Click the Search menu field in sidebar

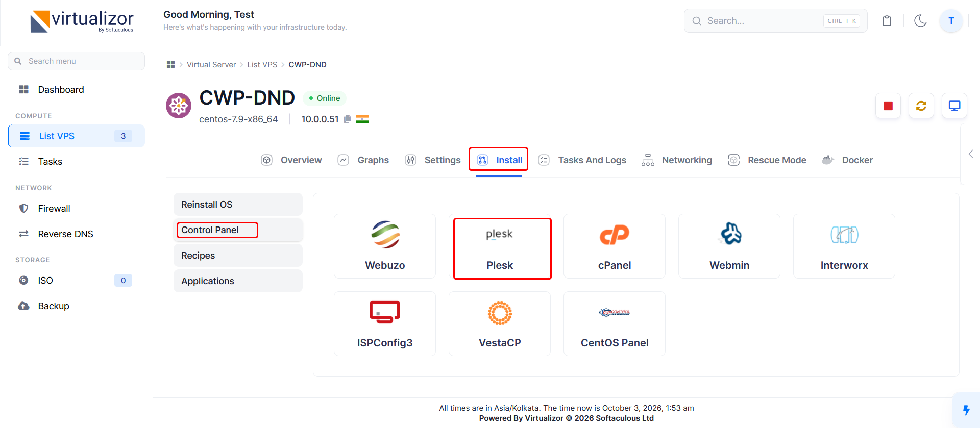(x=77, y=61)
